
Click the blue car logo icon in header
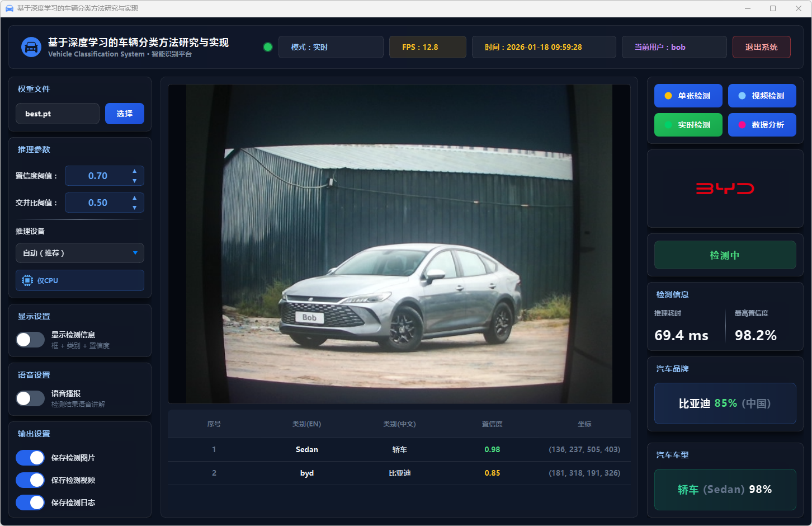31,47
